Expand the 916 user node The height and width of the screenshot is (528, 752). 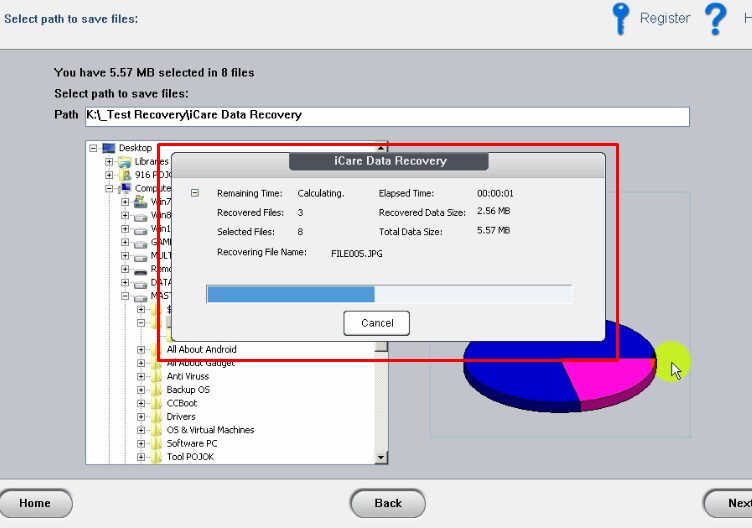(x=109, y=175)
